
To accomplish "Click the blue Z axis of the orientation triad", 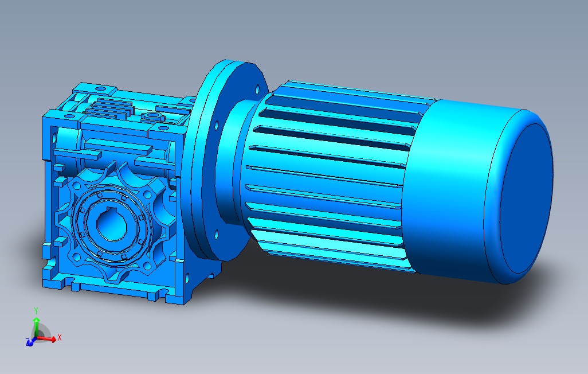I will (x=31, y=342).
